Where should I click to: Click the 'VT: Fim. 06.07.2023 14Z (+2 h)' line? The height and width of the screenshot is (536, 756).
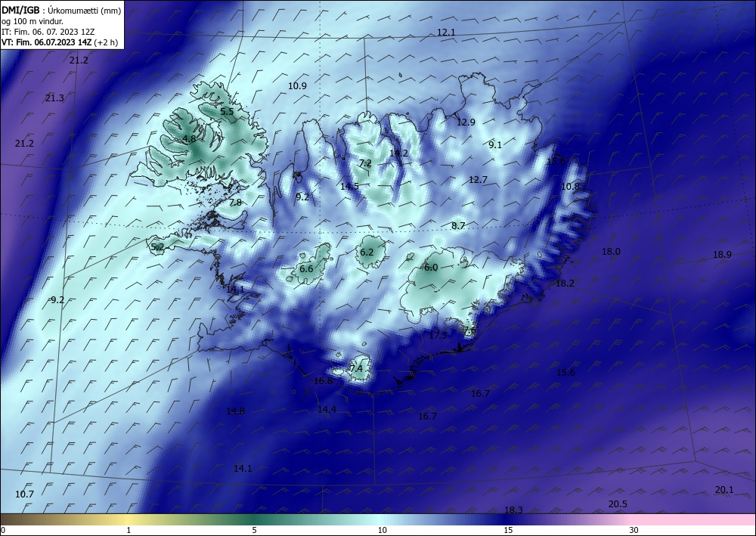pyautogui.click(x=59, y=42)
